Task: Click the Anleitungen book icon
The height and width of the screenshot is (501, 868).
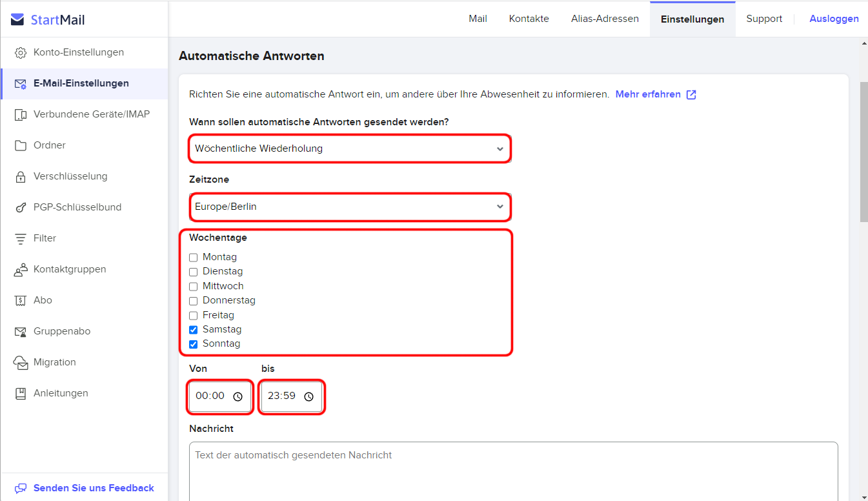Action: click(x=21, y=393)
